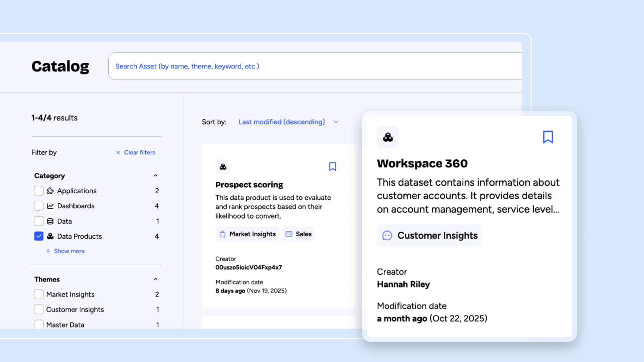Open the Sort by Last modified dropdown
The image size is (644, 362).
(289, 122)
